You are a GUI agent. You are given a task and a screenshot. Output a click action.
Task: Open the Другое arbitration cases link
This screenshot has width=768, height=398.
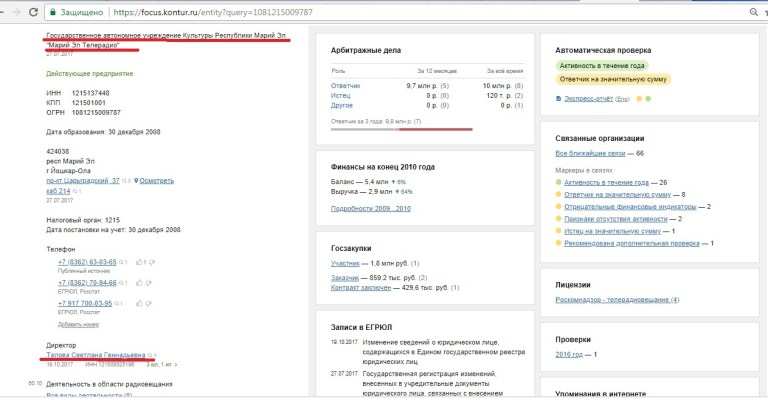[341, 105]
